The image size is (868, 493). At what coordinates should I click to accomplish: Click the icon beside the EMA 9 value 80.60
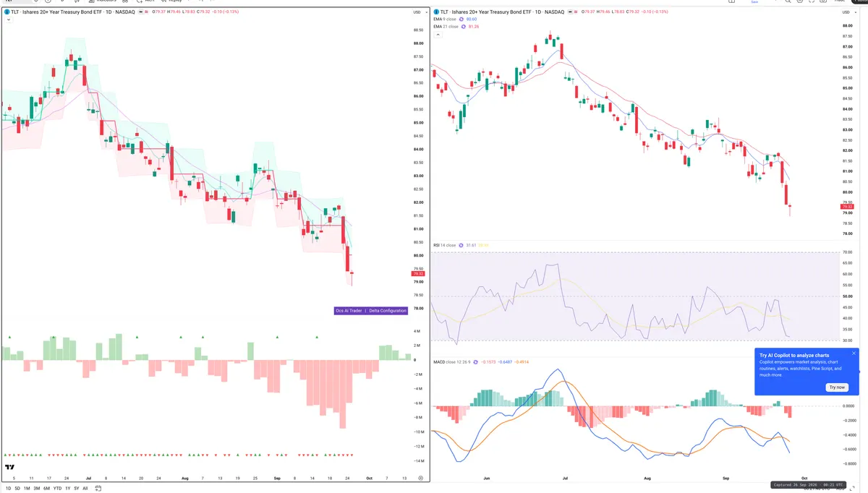pos(463,20)
